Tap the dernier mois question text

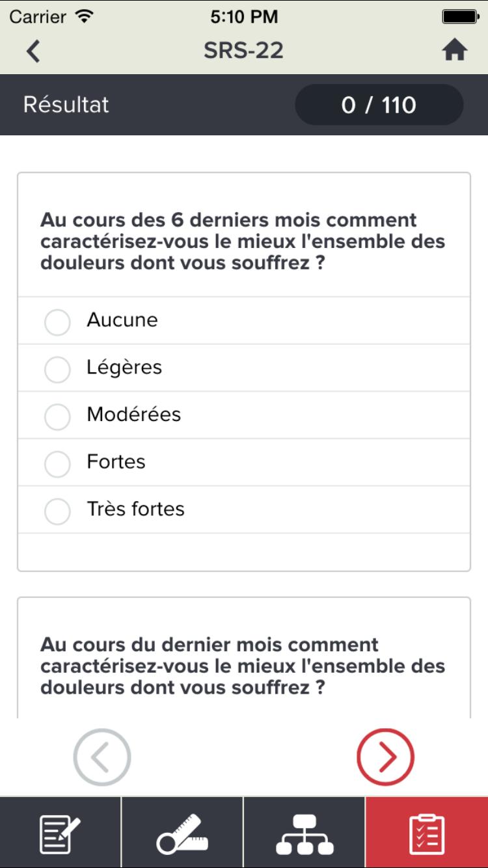pos(243,666)
